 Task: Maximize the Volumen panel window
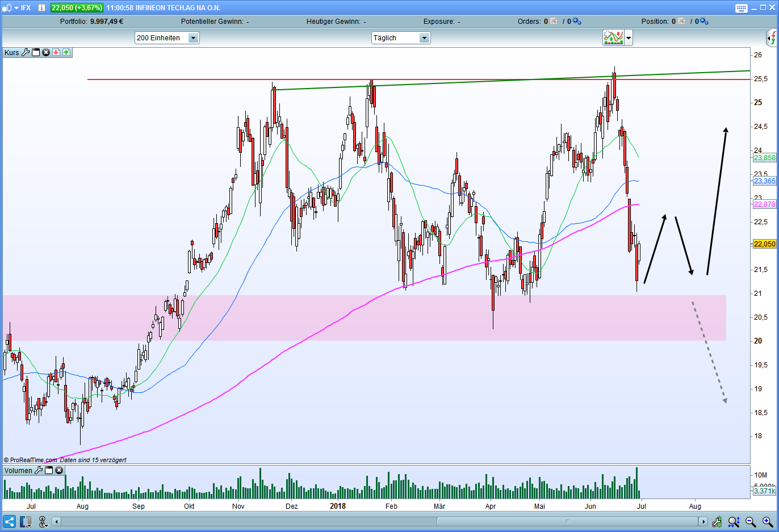point(49,470)
